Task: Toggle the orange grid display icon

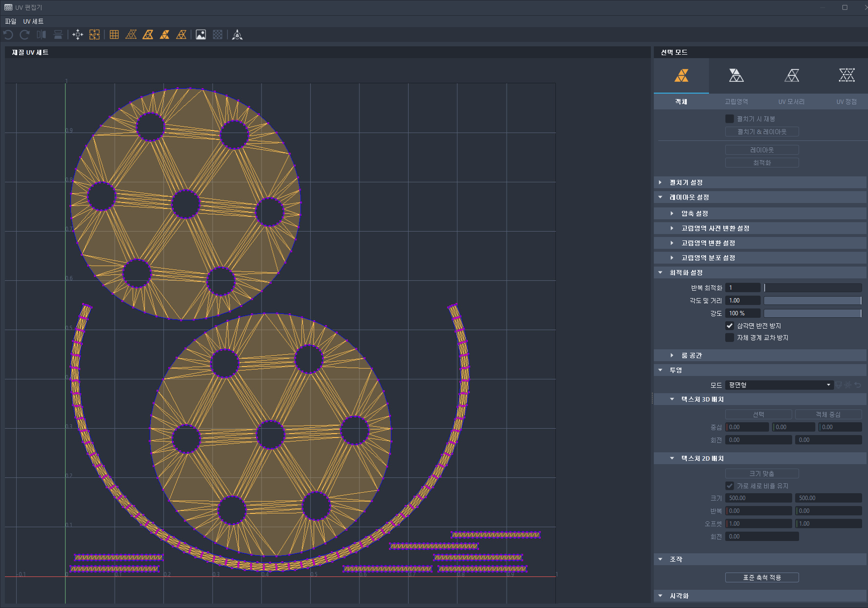Action: tap(114, 34)
